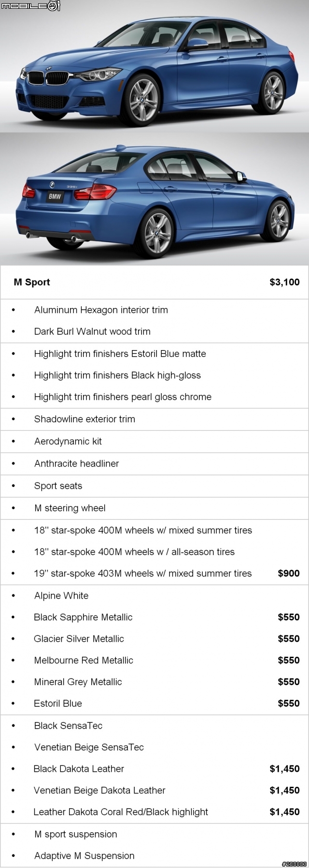Click the rear-view blue BMW image

coord(154,199)
